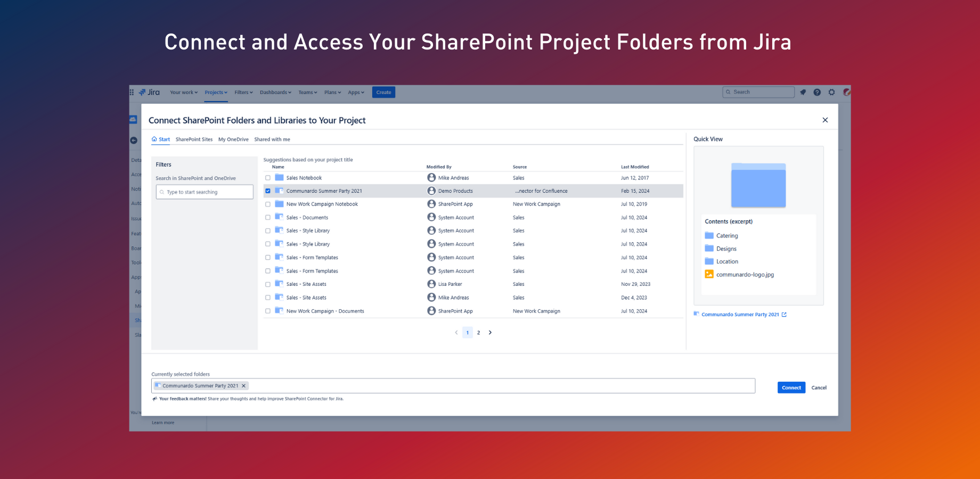
Task: Open the Jira app switcher grid icon
Action: point(132,92)
